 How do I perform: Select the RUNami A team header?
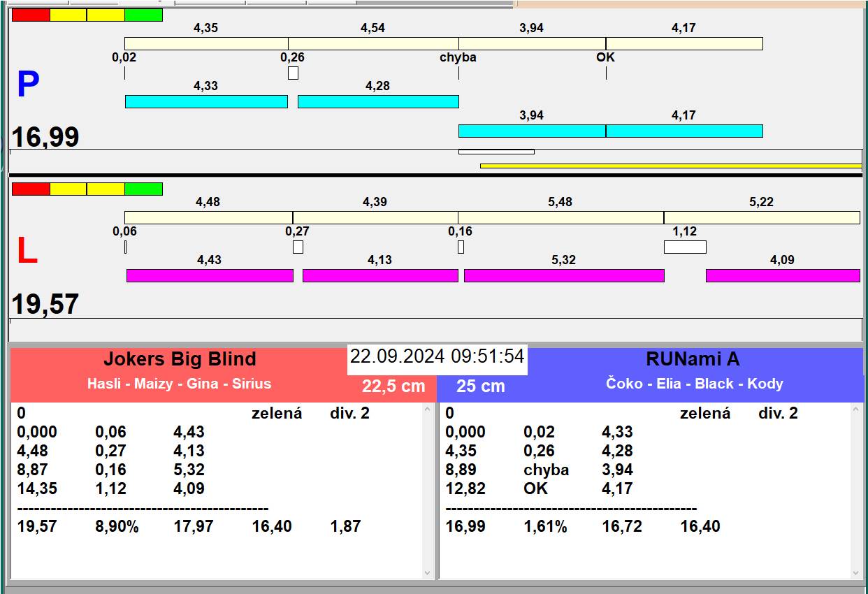(x=693, y=359)
